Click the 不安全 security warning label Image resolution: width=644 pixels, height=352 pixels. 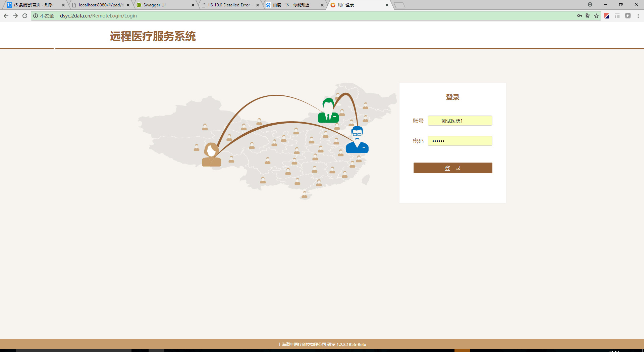(47, 16)
